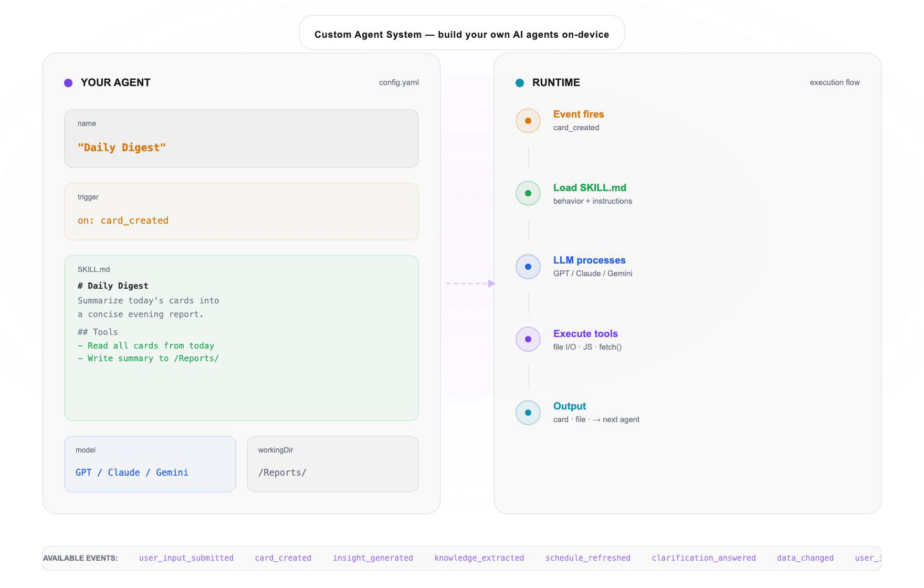The height and width of the screenshot is (588, 924).
Task: Click "Write summary to /Reports/" line
Action: coord(149,358)
